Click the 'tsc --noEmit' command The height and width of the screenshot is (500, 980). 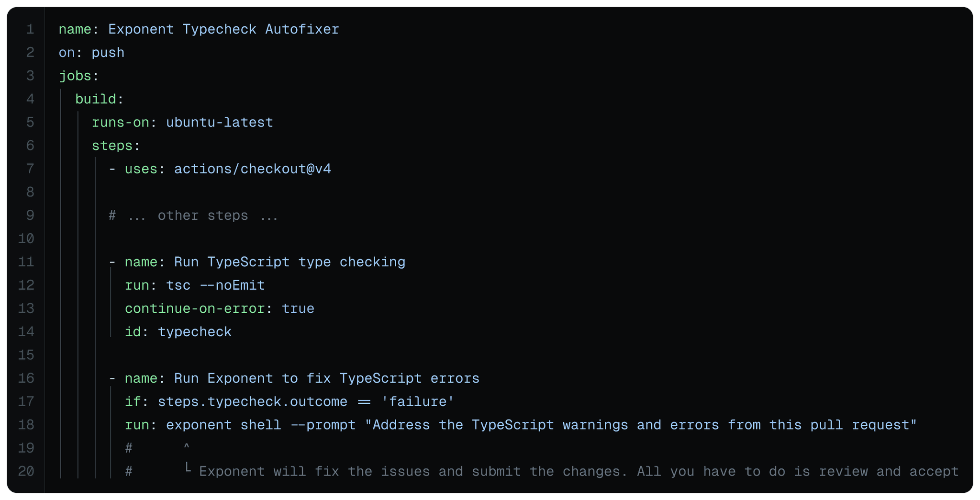tap(215, 285)
